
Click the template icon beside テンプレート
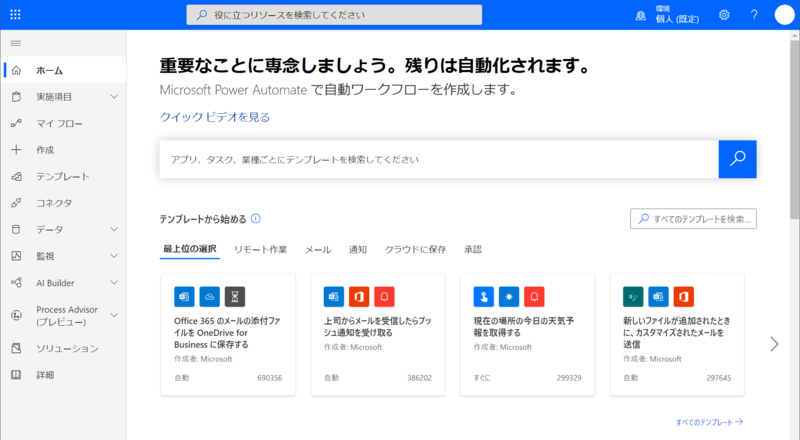16,176
